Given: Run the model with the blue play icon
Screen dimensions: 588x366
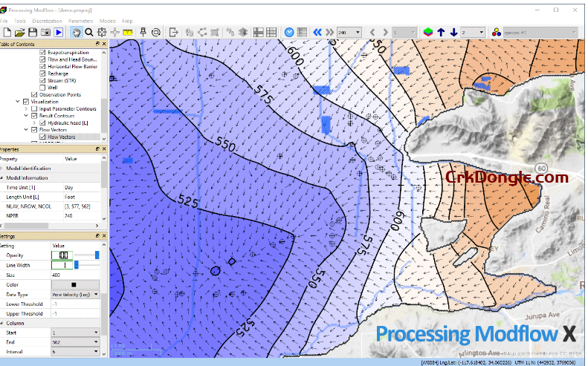Looking at the screenshot, I should pos(59,33).
